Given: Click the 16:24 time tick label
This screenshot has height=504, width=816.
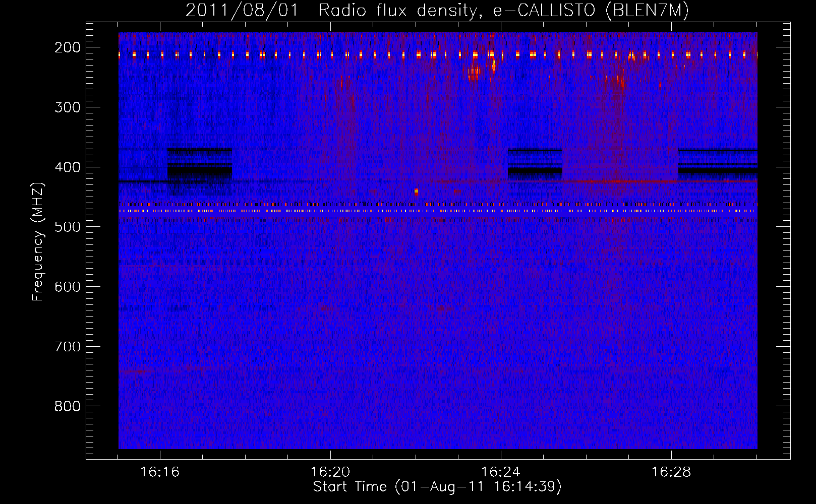Looking at the screenshot, I should 501,472.
